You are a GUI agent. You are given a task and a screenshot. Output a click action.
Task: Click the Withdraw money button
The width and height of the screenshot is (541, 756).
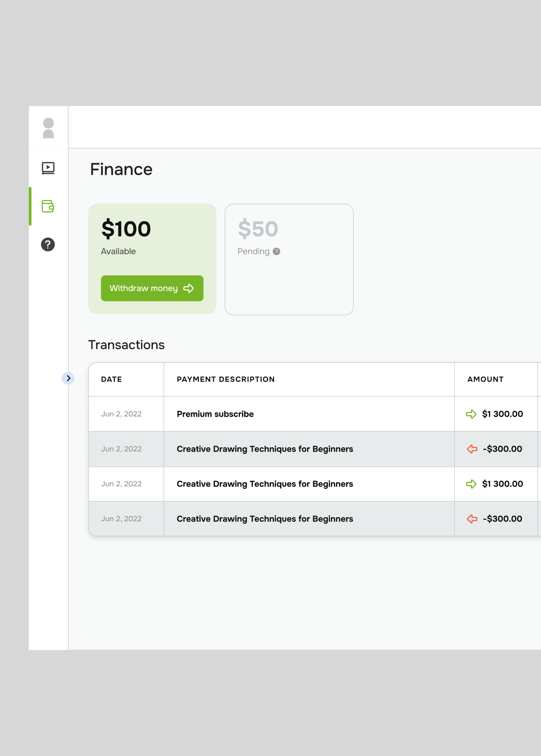pyautogui.click(x=152, y=288)
